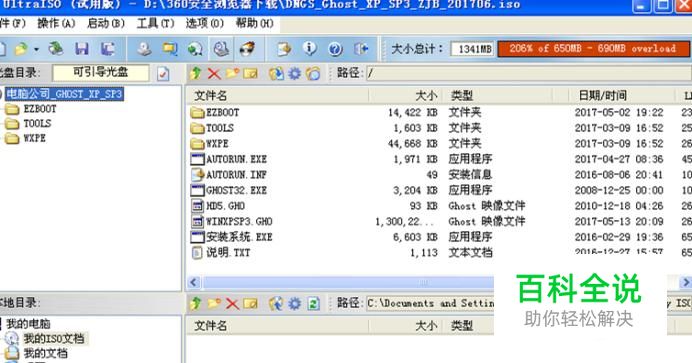Open the 工具(T) menu

[x=155, y=23]
